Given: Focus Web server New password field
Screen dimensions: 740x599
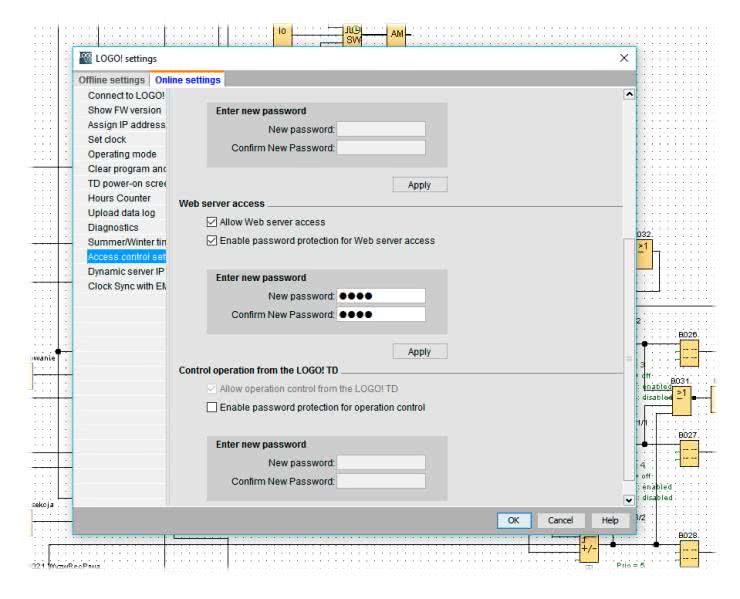Looking at the screenshot, I should (381, 296).
